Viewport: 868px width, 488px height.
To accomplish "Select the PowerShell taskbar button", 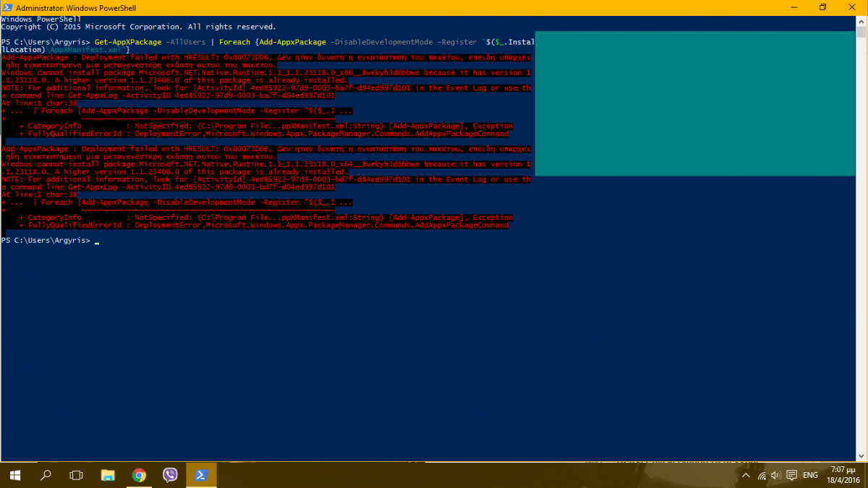I will tap(201, 475).
